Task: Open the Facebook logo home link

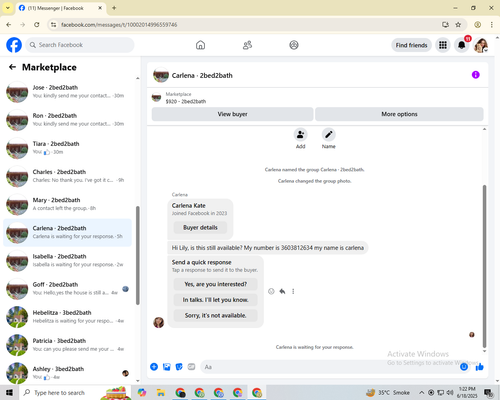Action: coord(14,45)
